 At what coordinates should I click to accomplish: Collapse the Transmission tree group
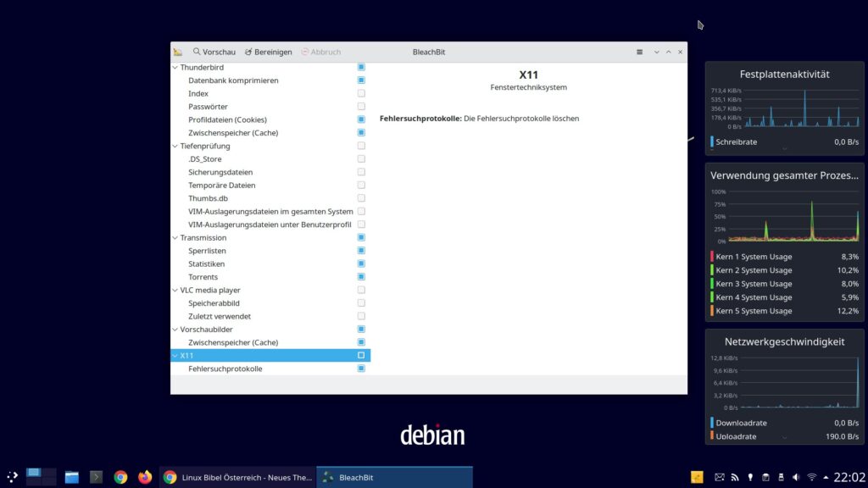(175, 238)
